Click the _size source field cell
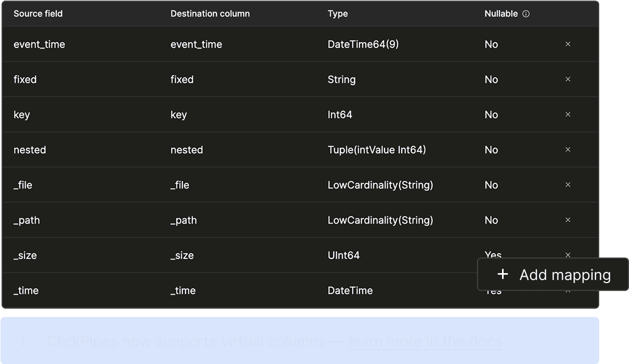 (25, 255)
